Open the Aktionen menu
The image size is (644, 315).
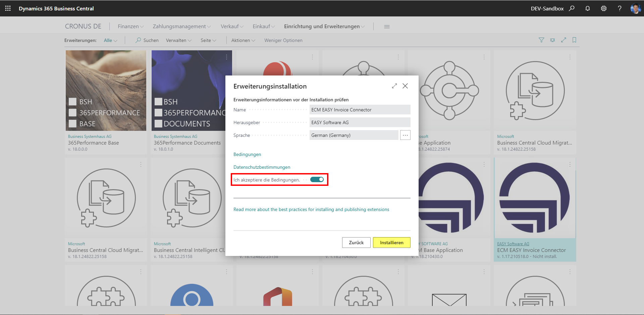(243, 41)
